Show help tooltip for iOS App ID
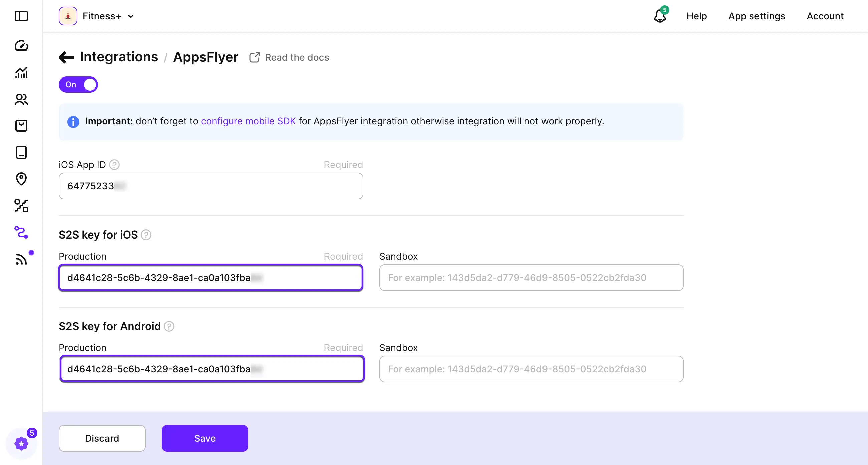Image resolution: width=868 pixels, height=465 pixels. click(x=115, y=165)
